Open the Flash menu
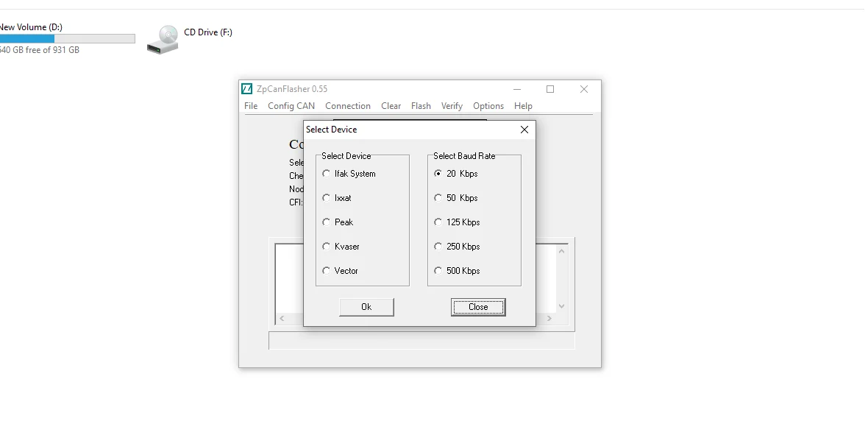 [x=421, y=106]
